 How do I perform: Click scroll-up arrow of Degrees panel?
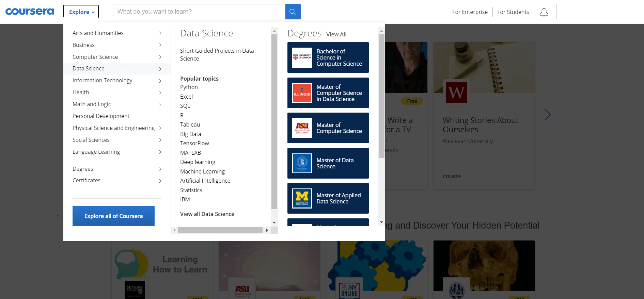click(x=381, y=31)
